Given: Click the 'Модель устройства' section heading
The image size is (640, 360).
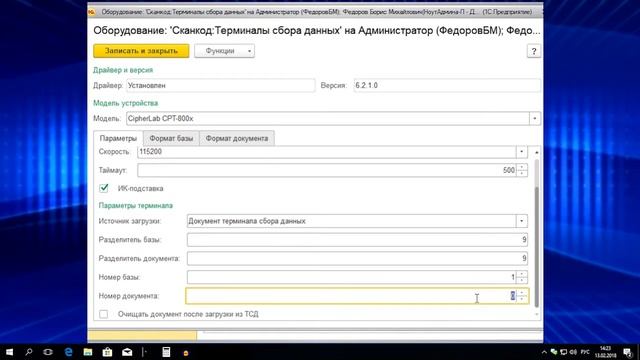Looking at the screenshot, I should [x=125, y=103].
